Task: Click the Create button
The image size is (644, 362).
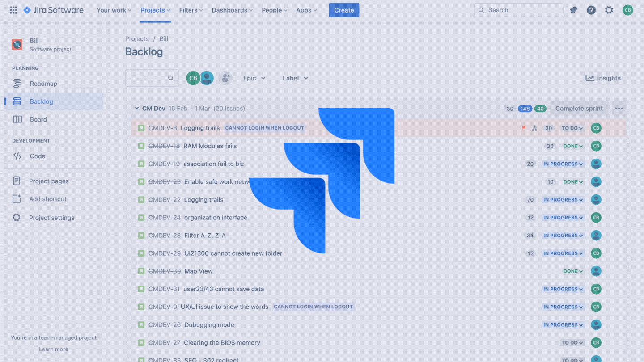Action: [344, 10]
